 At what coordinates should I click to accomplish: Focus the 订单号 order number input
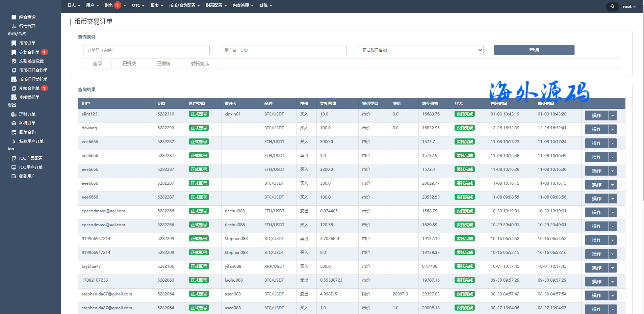pos(146,50)
